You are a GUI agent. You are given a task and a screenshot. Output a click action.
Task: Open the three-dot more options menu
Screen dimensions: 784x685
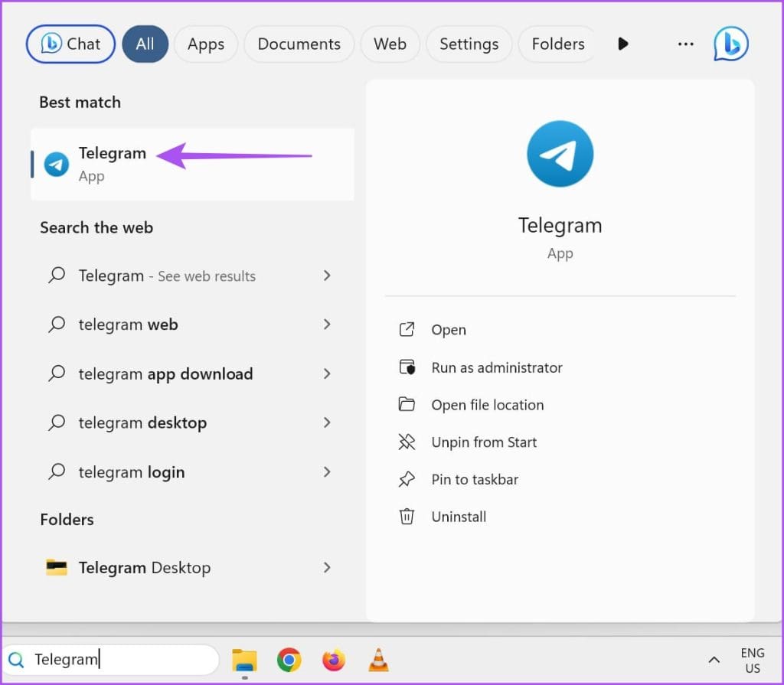pos(685,44)
